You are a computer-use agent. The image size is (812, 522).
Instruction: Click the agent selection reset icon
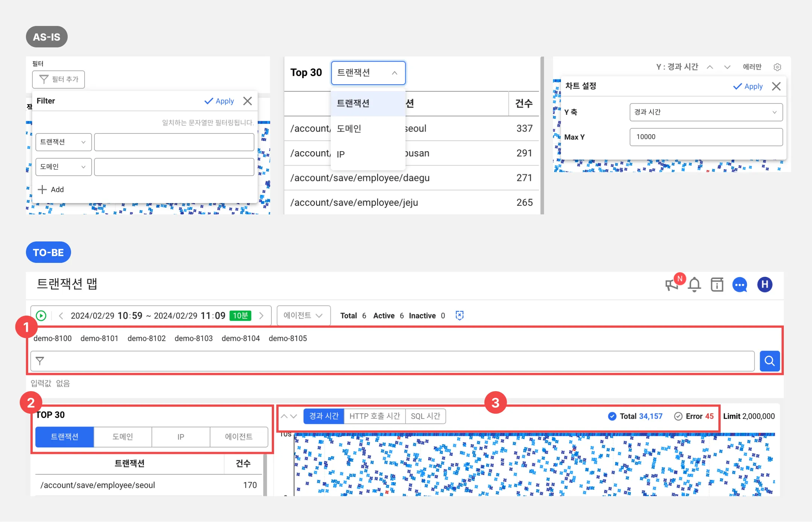tap(459, 315)
